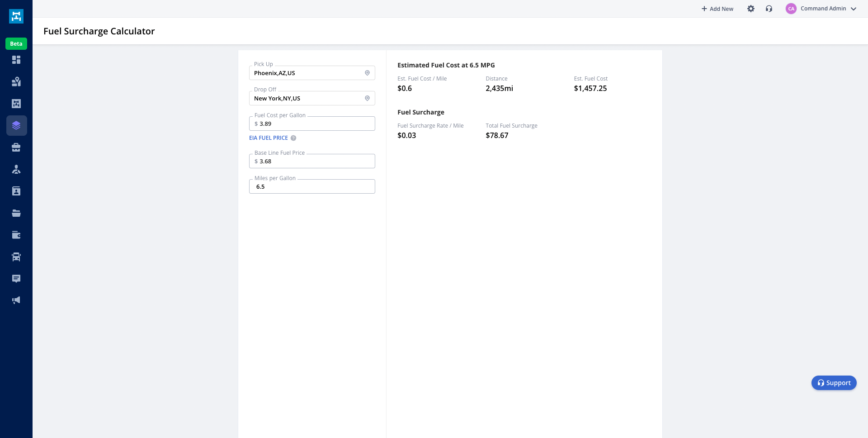868x438 pixels.
Task: Click the Miles per Gallon field
Action: point(312,186)
